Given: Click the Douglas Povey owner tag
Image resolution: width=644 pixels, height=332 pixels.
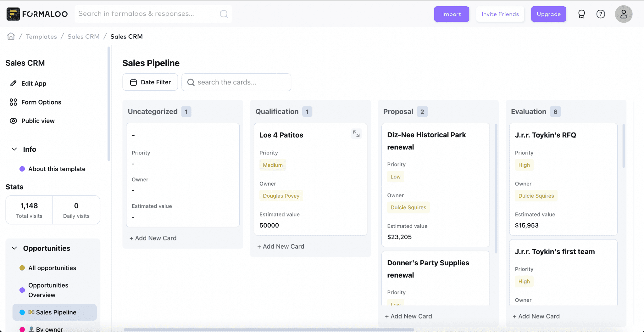Looking at the screenshot, I should (281, 196).
